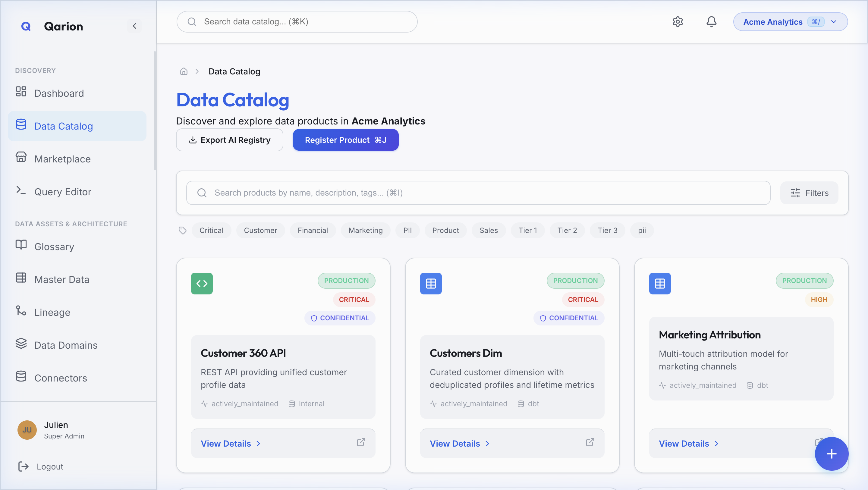
Task: Select the Query Editor icon in sidebar
Action: click(21, 191)
